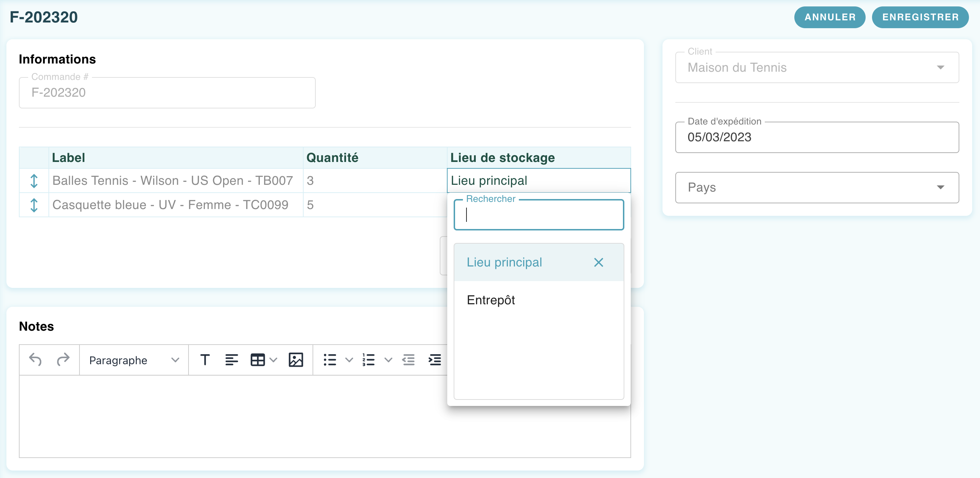Insert a table using the table icon
This screenshot has width=980, height=478.
[258, 360]
